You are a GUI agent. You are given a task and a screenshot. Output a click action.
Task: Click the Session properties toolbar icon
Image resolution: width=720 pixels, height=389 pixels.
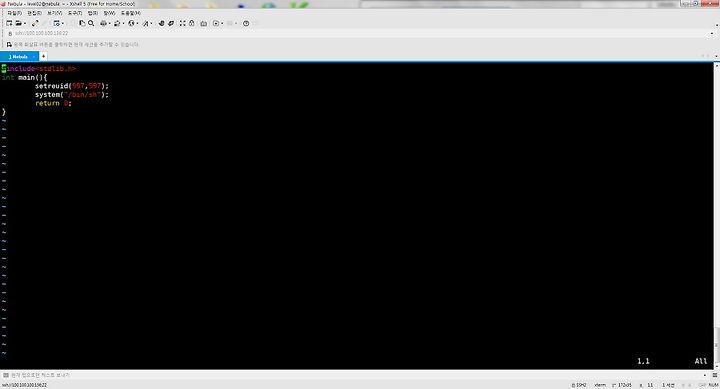tap(56, 23)
